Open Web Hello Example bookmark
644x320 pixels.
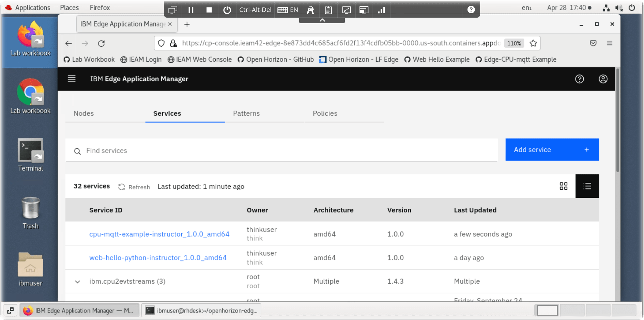[437, 60]
